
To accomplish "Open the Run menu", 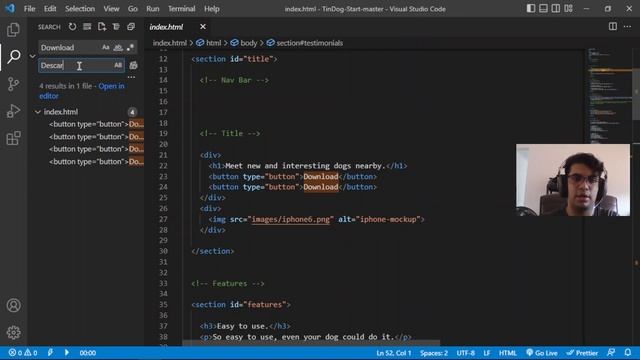I will (x=153, y=9).
